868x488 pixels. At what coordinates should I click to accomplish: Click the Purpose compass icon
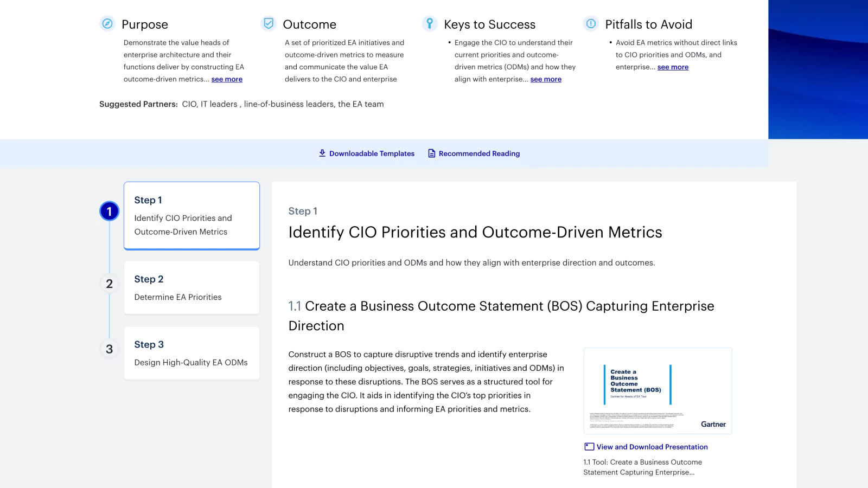pyautogui.click(x=107, y=24)
